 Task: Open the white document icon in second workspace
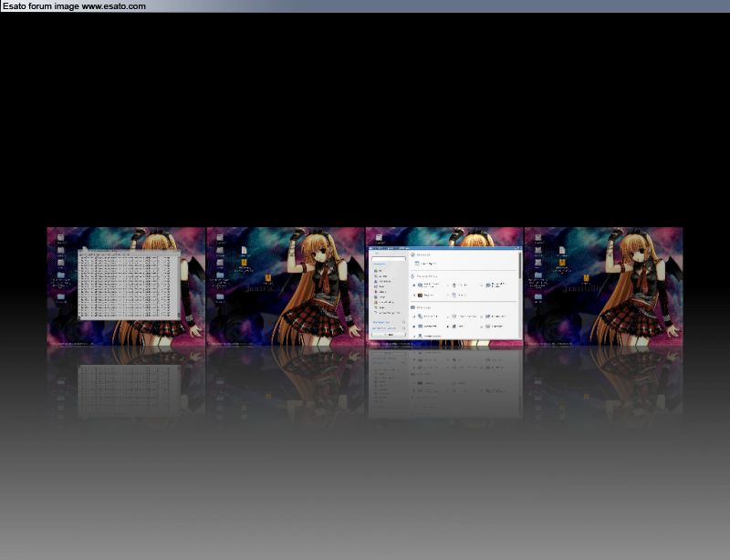(245, 250)
